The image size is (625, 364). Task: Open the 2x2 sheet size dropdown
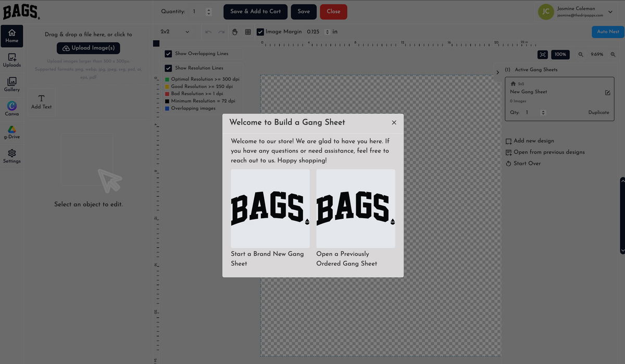tap(175, 32)
